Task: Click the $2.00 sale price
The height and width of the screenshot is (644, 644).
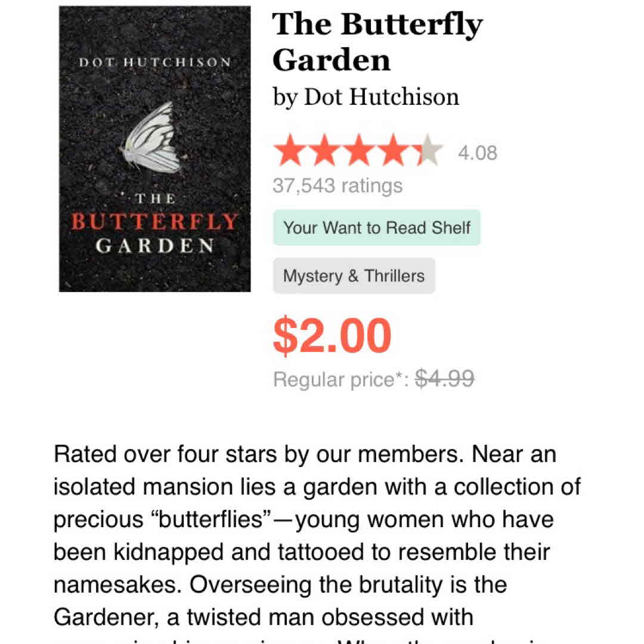Action: pos(332,336)
